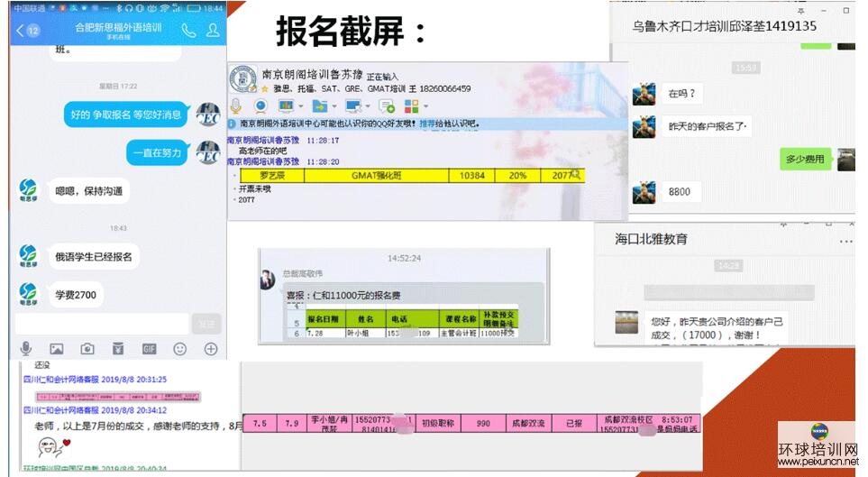Expand the dropdown arrow beside the screen share icon

(300, 106)
